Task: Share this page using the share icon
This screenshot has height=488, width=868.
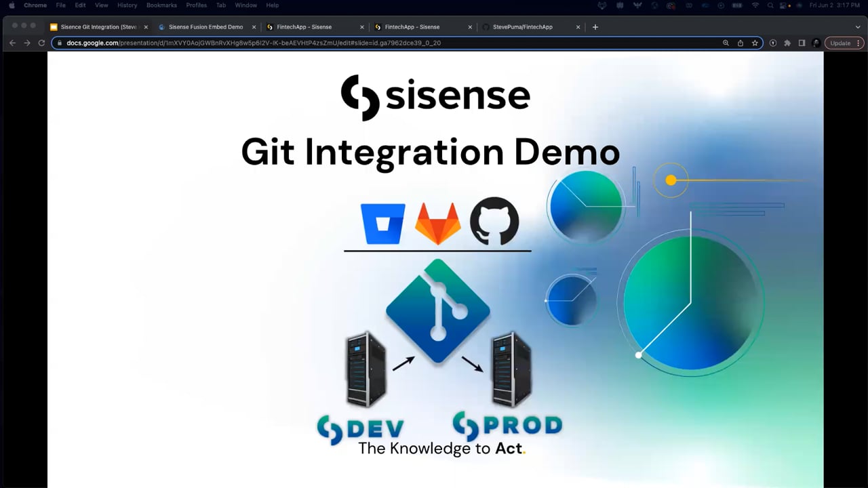Action: pyautogui.click(x=741, y=43)
